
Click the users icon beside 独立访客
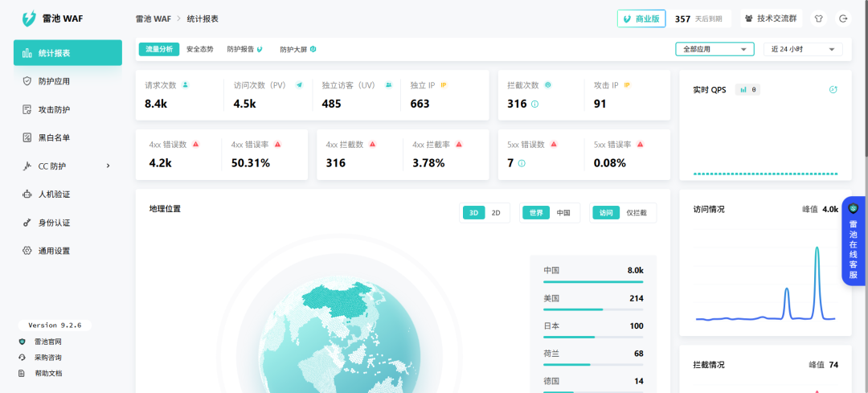[389, 84]
